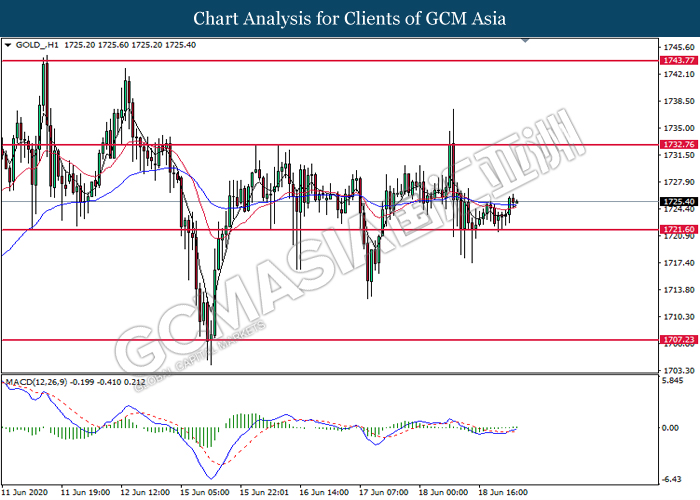This screenshot has height=500, width=700.
Task: Click the 1745.60 price scale value
Action: [679, 47]
